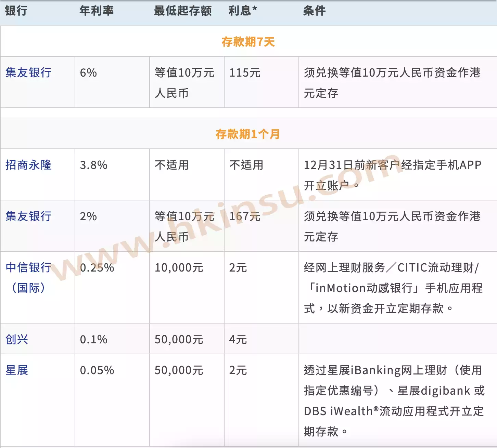This screenshot has width=497, height=448.
Task: Open the 集友银行 link in the 2% row
Action: pos(28,216)
